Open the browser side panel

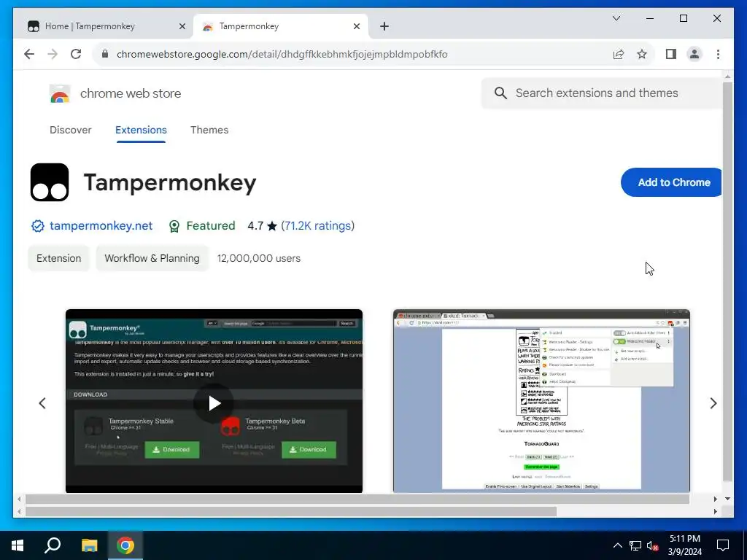pos(671,54)
